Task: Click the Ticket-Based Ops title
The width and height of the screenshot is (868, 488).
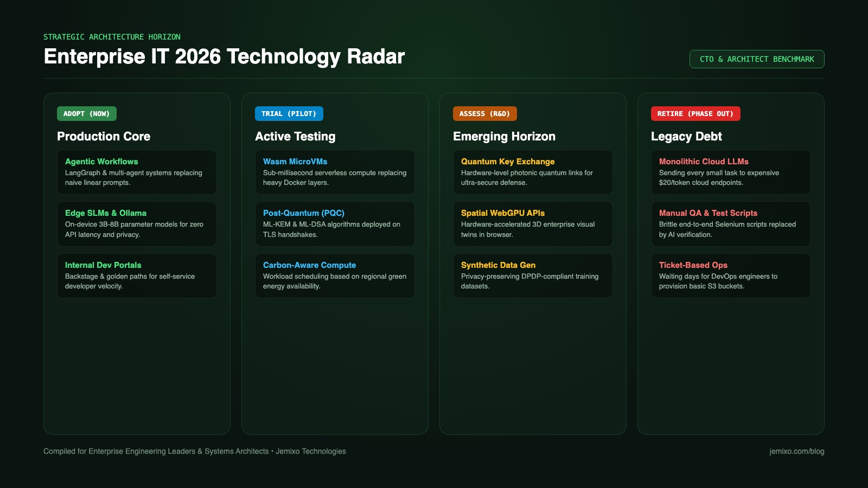Action: 693,265
